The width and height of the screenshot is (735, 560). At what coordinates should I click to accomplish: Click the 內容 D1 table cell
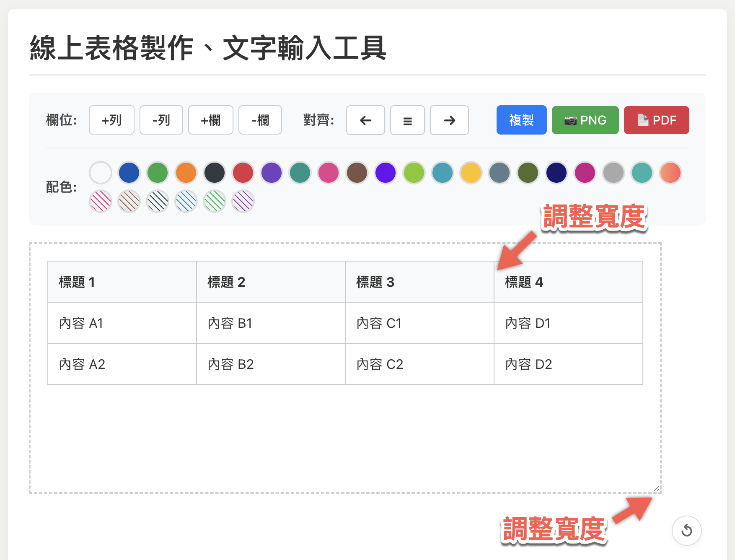(568, 323)
